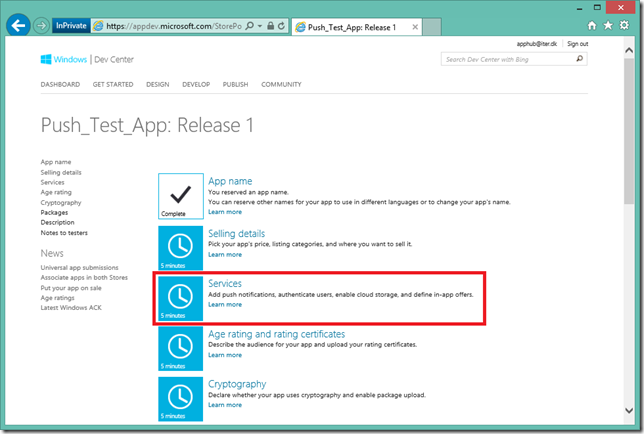
Task: Click Services in the left sidebar
Action: point(52,182)
